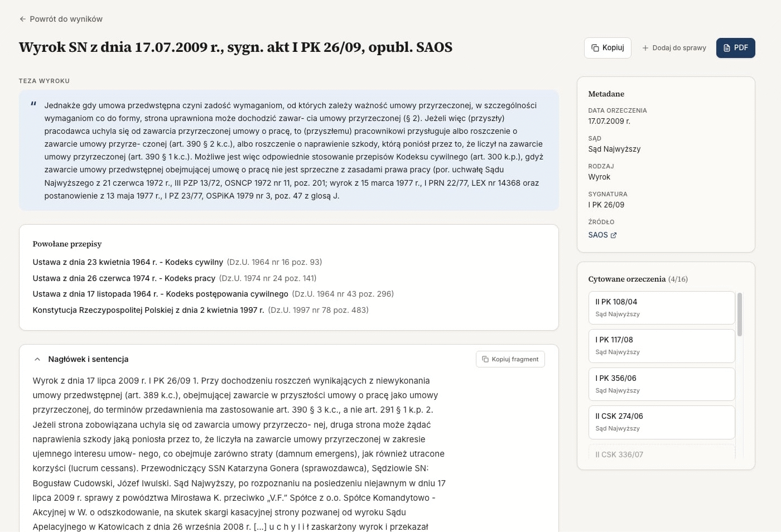Screen dimensions: 781x532
Task: Click the back arrow icon near Powrót
Action: coord(23,19)
